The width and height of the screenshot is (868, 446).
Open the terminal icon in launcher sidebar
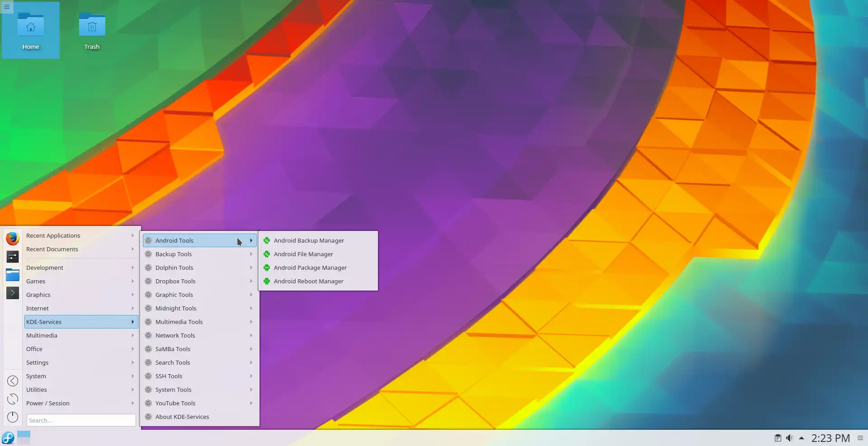13,293
